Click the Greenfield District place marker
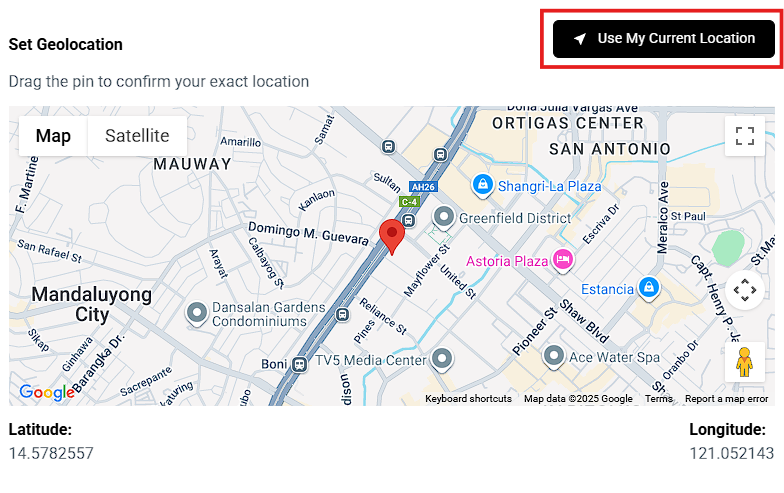 (x=443, y=216)
